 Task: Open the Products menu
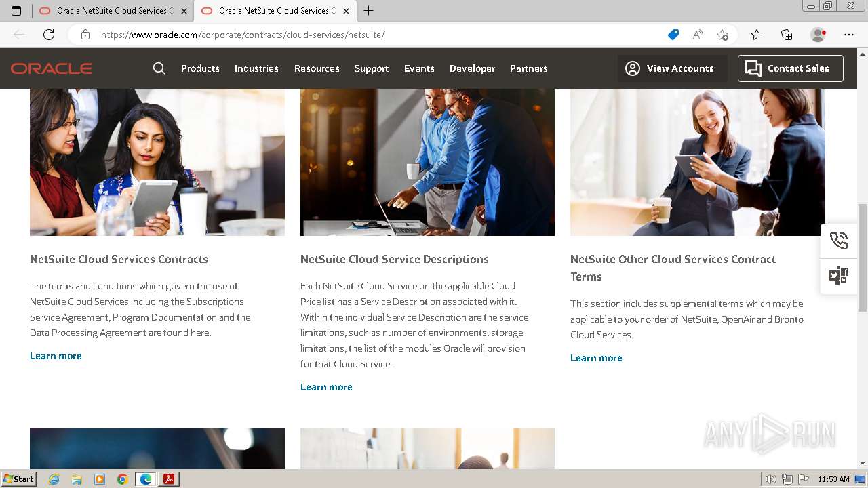click(200, 68)
